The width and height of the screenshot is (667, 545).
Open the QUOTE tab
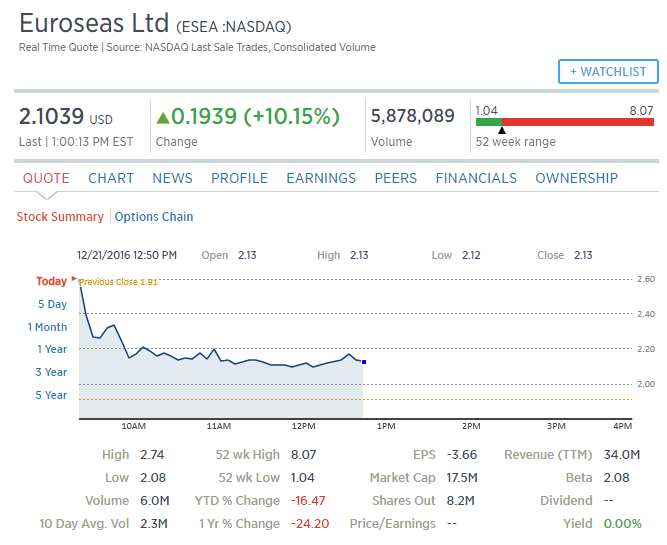(46, 178)
